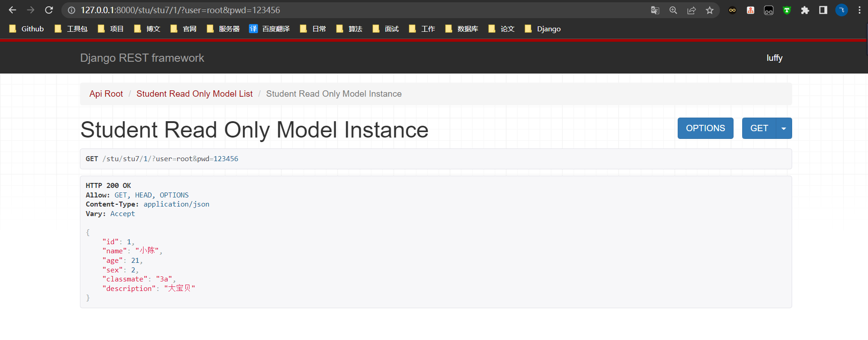868x340 pixels.
Task: Open the 算法 bookmark folder
Action: point(349,29)
